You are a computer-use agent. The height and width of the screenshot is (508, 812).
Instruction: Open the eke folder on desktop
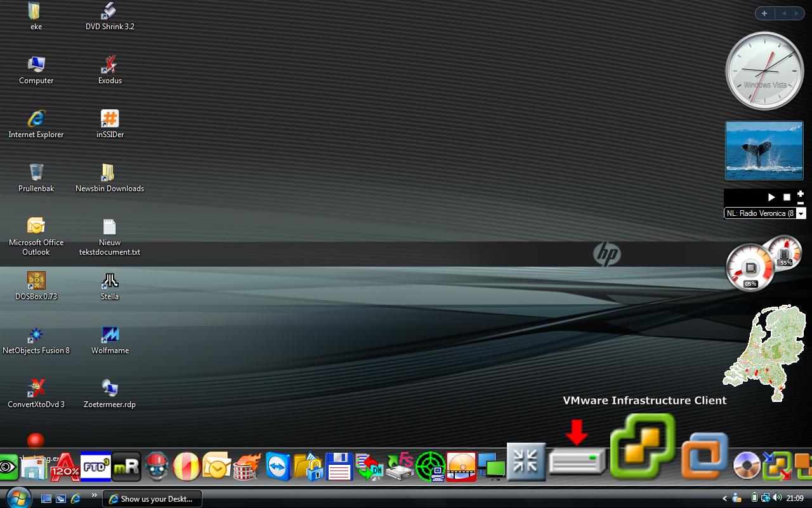click(36, 16)
